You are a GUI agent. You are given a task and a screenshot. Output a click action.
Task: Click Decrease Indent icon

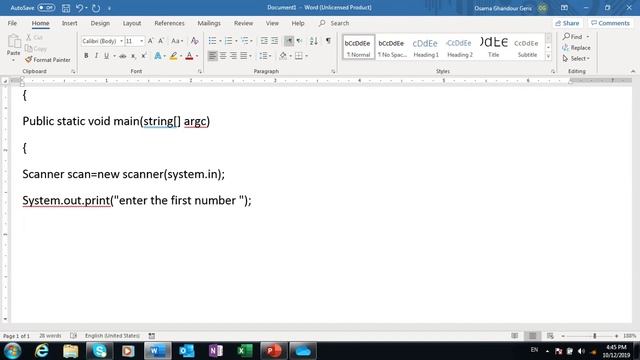[264, 41]
